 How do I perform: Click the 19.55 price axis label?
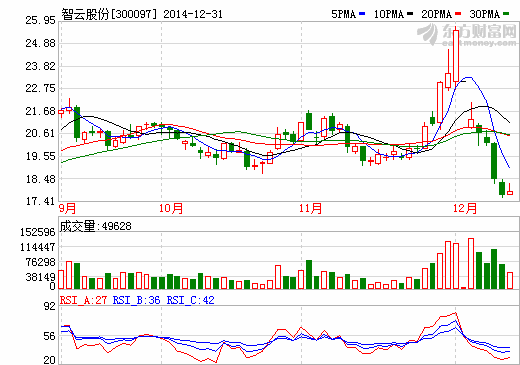[x=40, y=156]
